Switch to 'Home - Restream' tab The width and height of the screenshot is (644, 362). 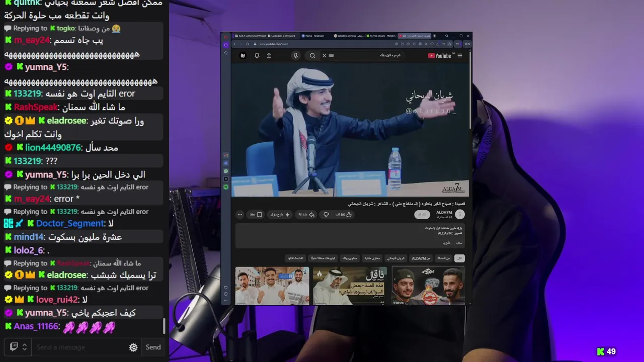click(x=313, y=36)
